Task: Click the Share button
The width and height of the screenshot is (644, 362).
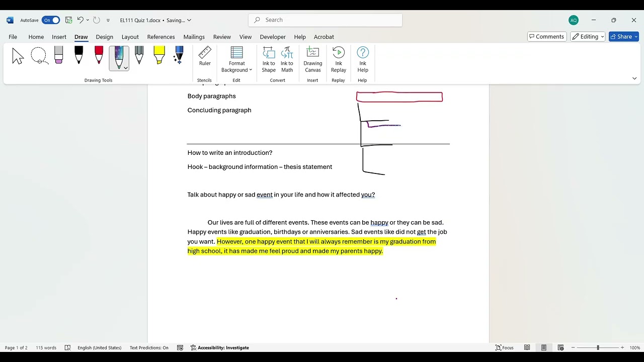Action: [624, 37]
